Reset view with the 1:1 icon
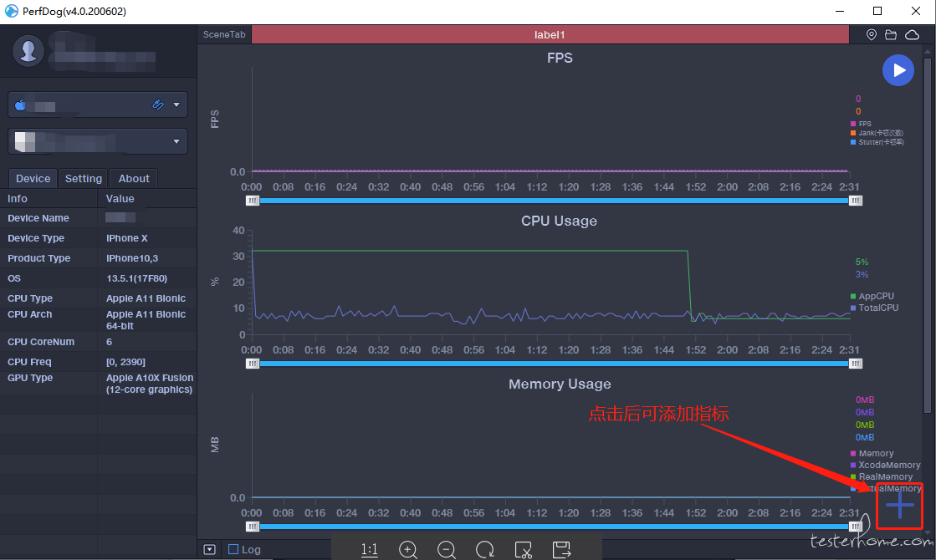This screenshot has width=936, height=560. tap(370, 550)
